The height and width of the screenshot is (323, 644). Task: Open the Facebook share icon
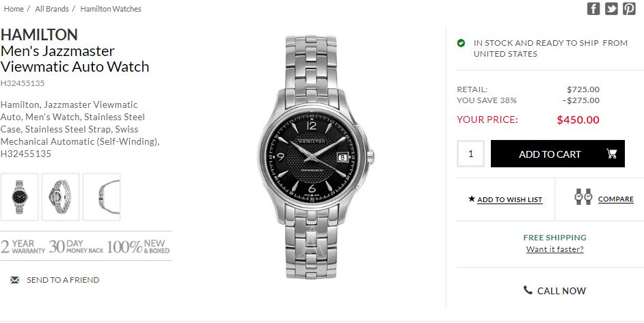pyautogui.click(x=593, y=9)
